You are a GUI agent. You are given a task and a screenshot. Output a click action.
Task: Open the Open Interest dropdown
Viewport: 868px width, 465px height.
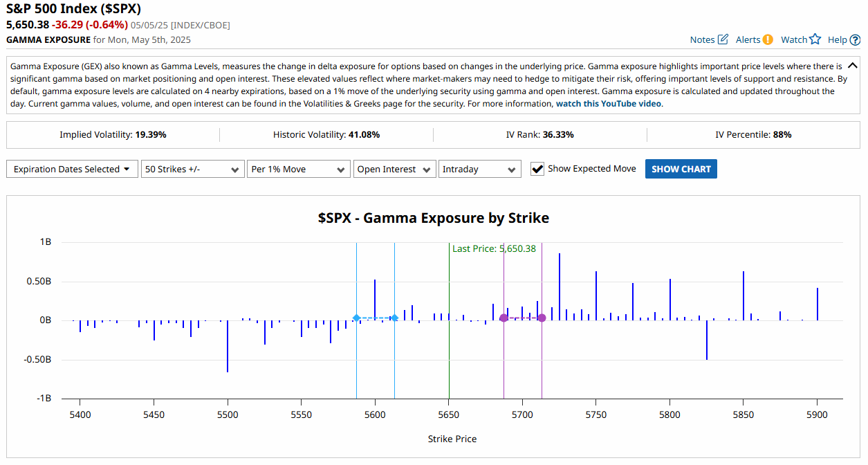coord(394,169)
